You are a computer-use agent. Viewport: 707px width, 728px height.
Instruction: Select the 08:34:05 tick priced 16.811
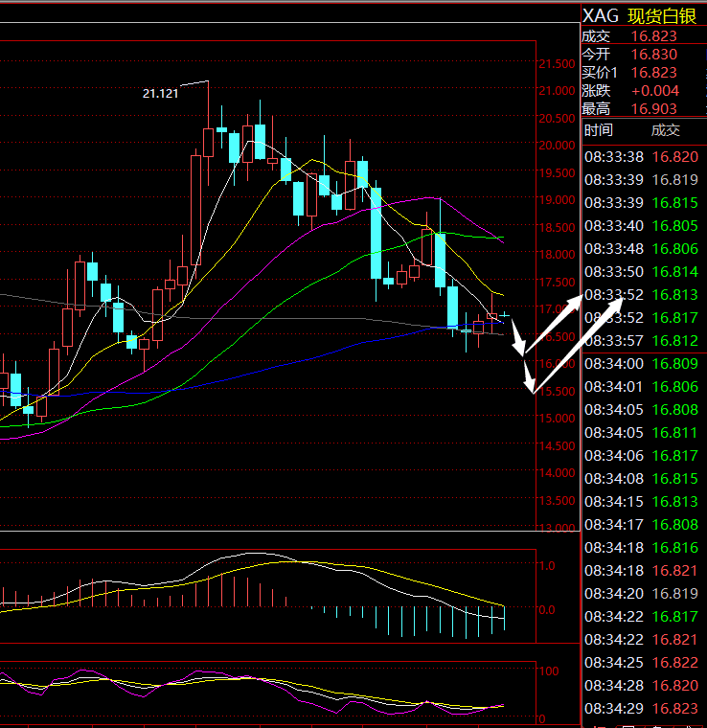pyautogui.click(x=641, y=433)
